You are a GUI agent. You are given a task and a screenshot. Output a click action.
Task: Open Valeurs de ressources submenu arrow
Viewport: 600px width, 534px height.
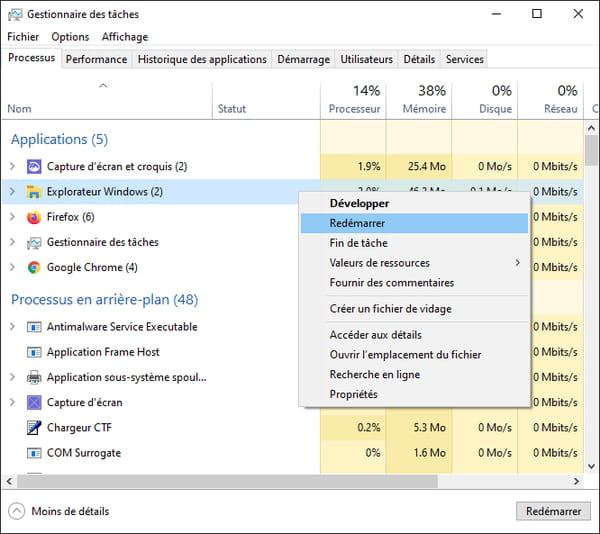(x=518, y=263)
